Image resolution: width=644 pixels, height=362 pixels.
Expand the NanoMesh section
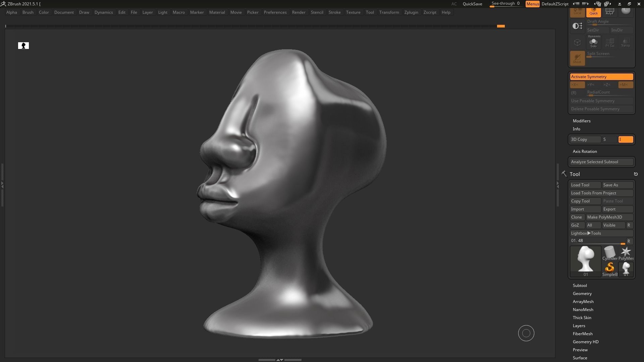point(583,310)
